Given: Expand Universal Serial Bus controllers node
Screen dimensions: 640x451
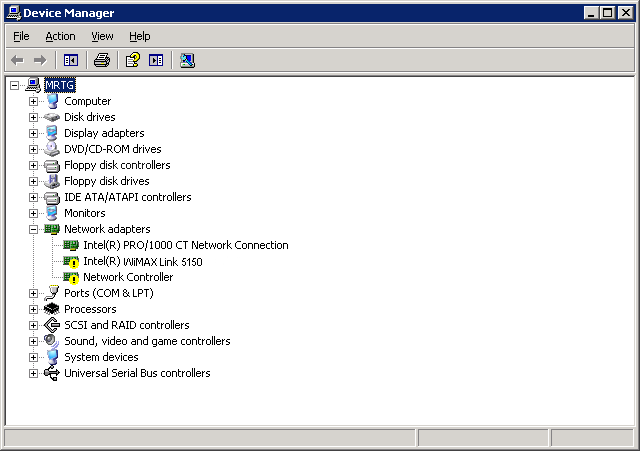Looking at the screenshot, I should coord(33,373).
